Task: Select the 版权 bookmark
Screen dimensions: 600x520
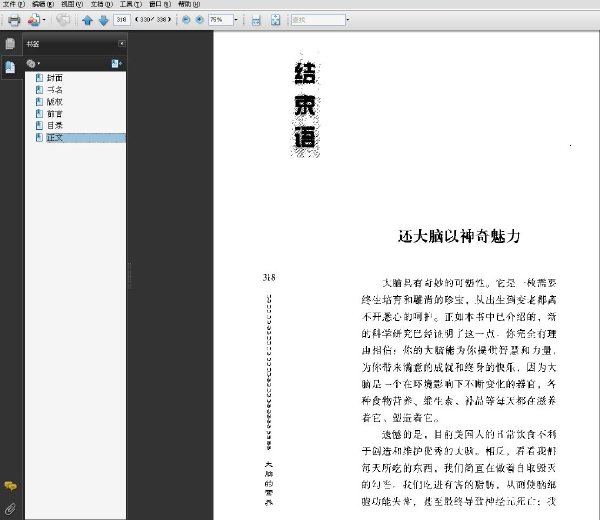Action: 55,102
